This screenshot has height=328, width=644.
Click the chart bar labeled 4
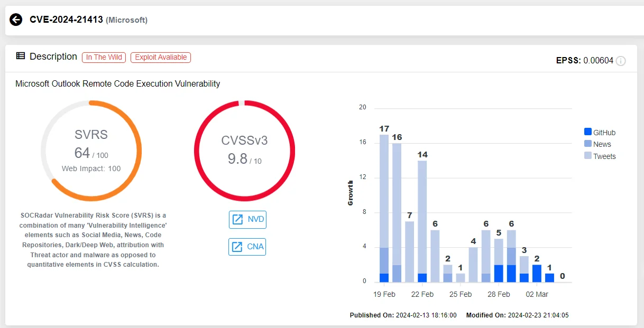coord(473,265)
